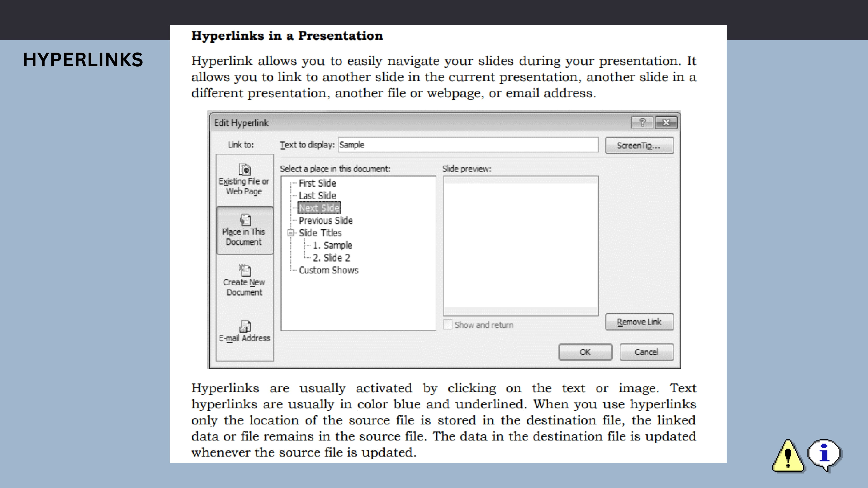This screenshot has height=488, width=868.
Task: Choose Previous Slide in the tree
Action: (325, 221)
